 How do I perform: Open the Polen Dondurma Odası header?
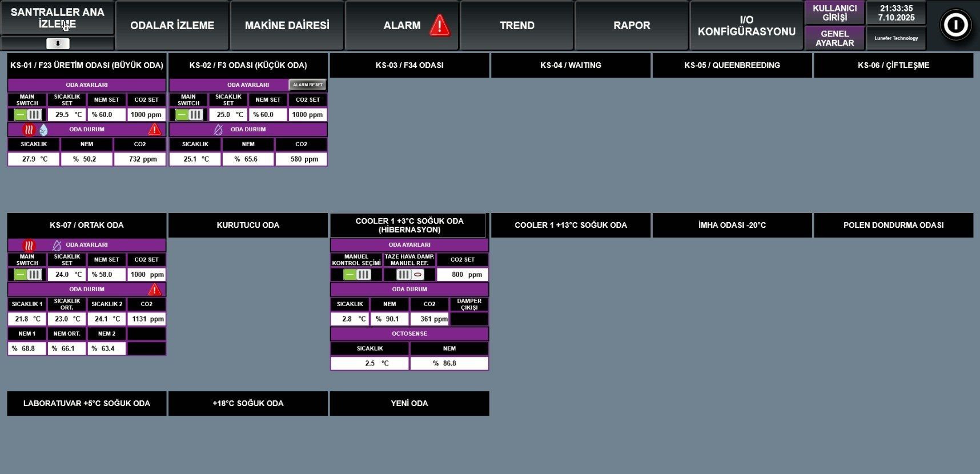tap(894, 225)
